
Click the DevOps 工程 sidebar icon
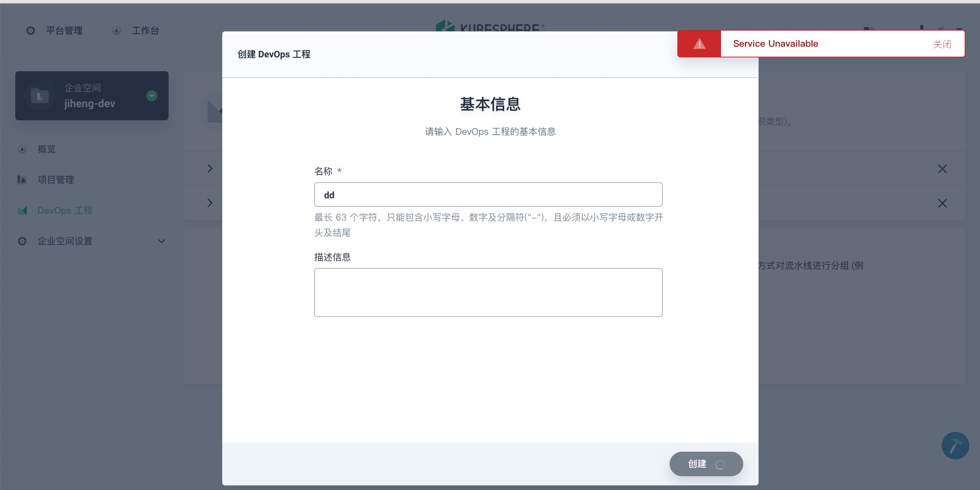tap(22, 211)
